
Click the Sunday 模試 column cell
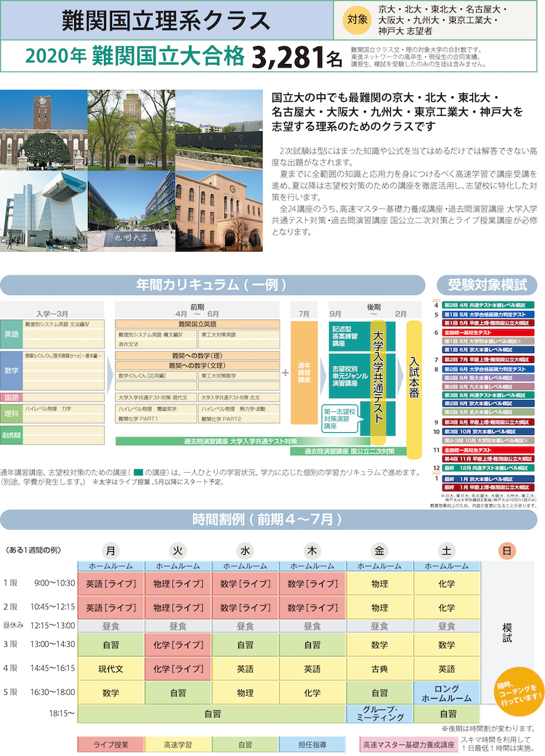[x=507, y=632]
